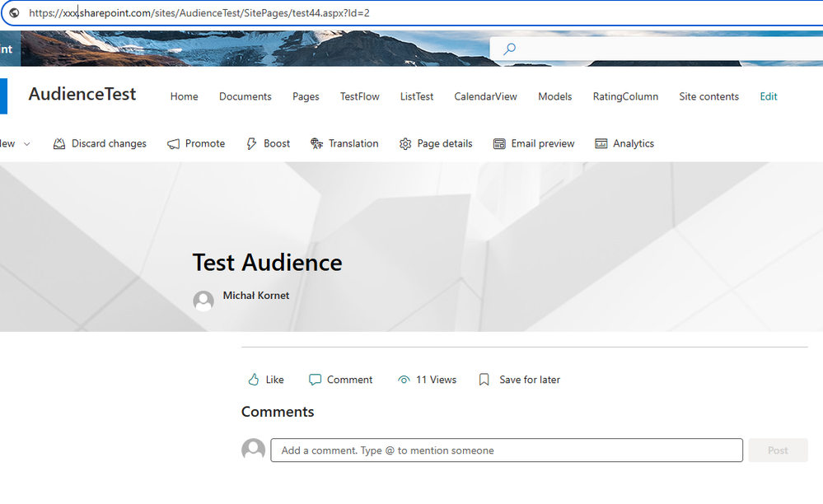823x504 pixels.
Task: Open TestFlow navigation link
Action: click(x=359, y=96)
